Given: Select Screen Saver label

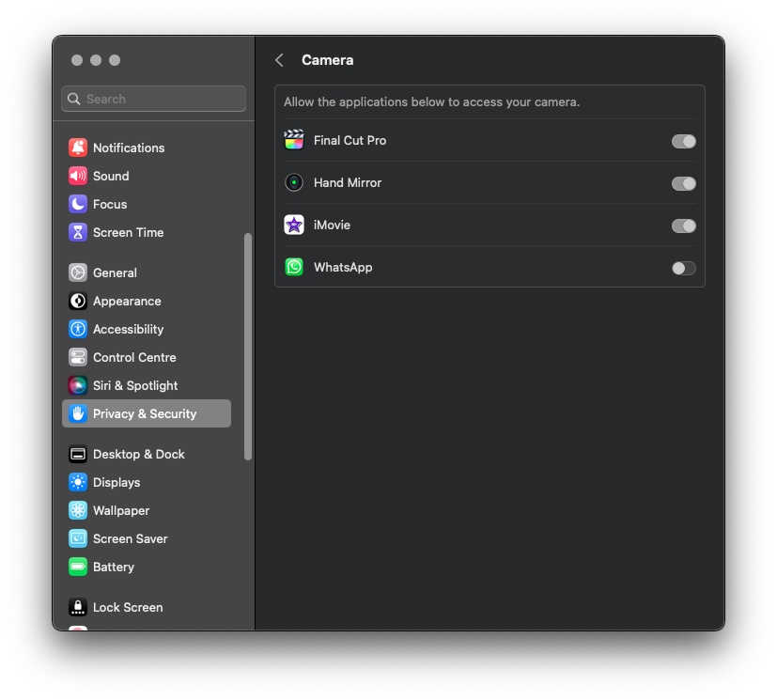Looking at the screenshot, I should coord(131,538).
